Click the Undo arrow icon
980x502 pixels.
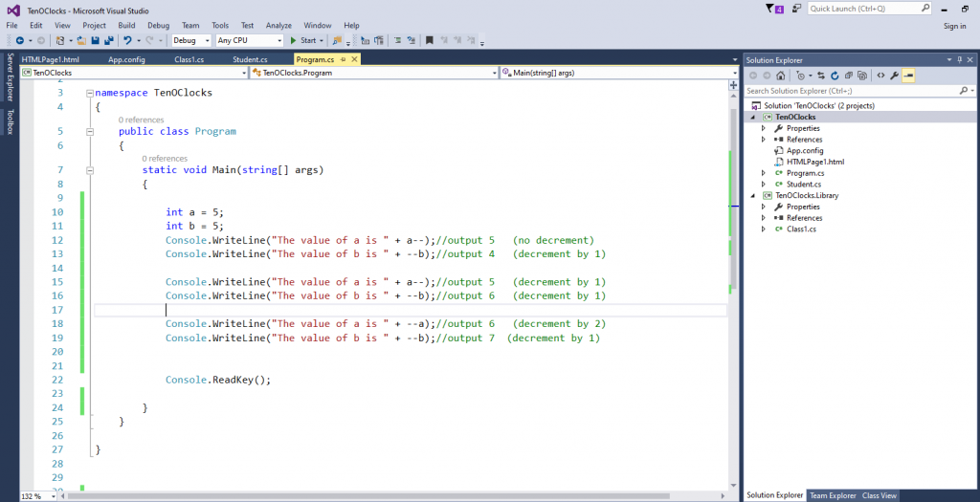click(x=127, y=40)
